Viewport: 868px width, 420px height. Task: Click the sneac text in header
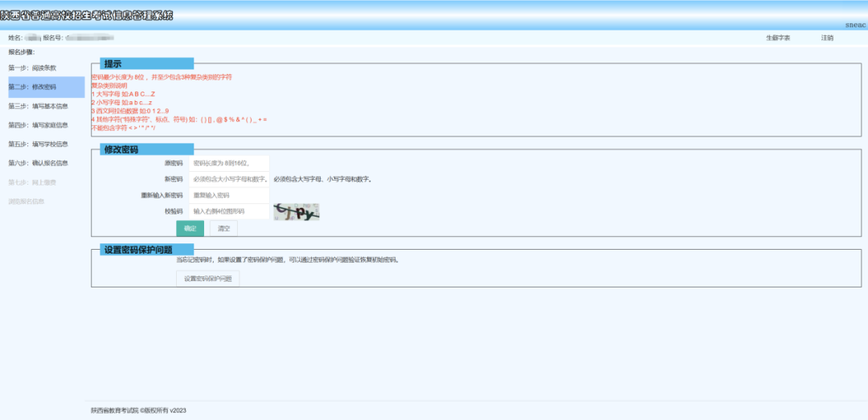tap(856, 25)
